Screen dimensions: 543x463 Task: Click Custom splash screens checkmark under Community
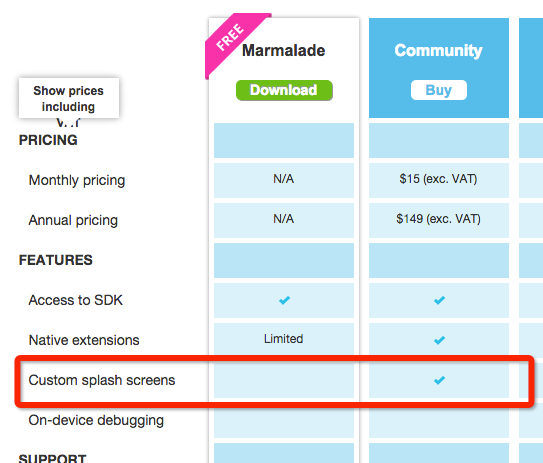click(439, 380)
